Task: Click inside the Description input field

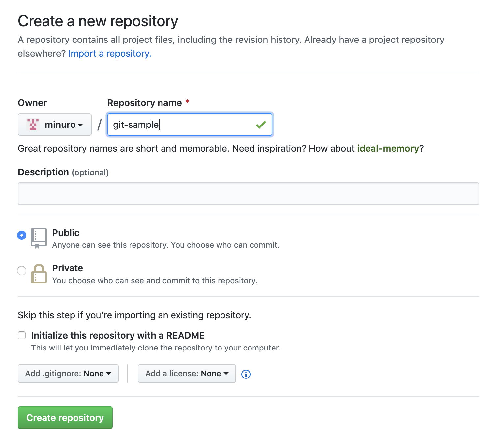Action: pos(249,194)
